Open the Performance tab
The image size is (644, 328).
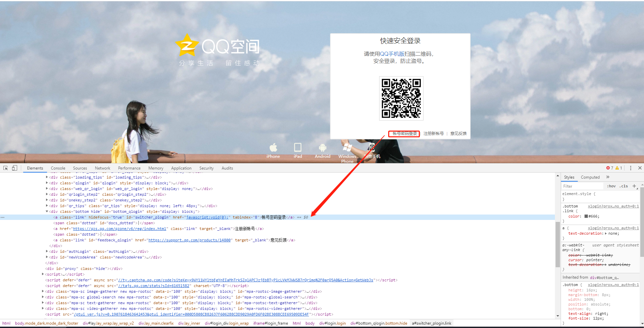pos(129,168)
